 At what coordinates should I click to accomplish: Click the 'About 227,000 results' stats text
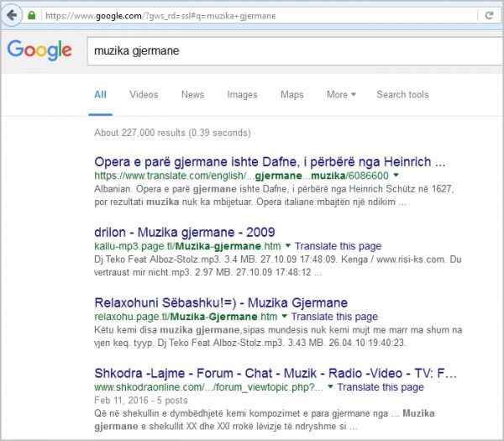coord(172,133)
